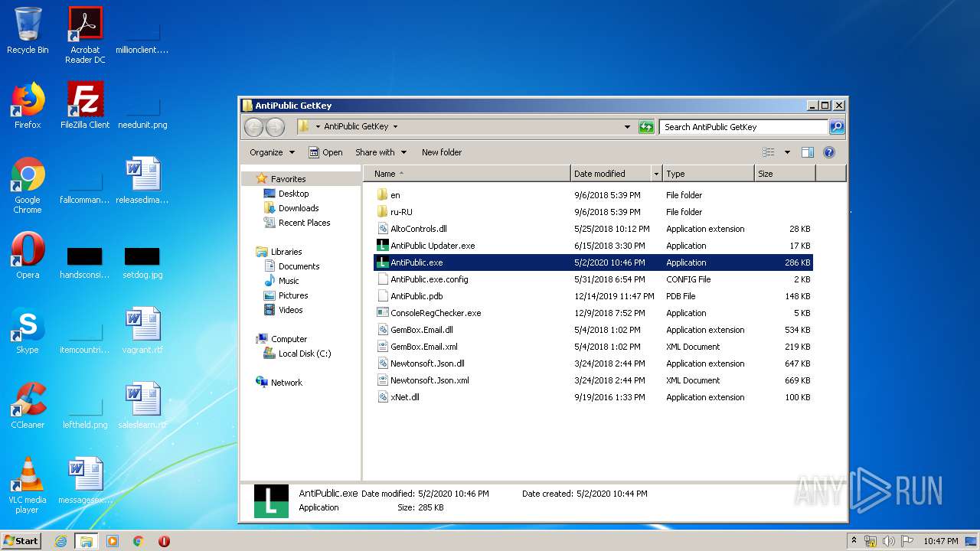Select Newtonsoft.Json.dll file

pos(593,364)
